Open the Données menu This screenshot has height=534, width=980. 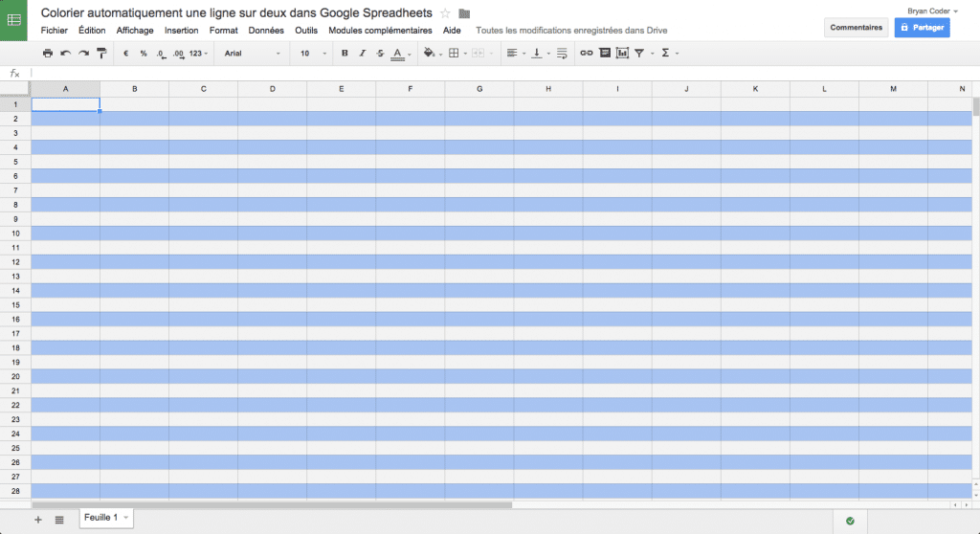click(266, 30)
